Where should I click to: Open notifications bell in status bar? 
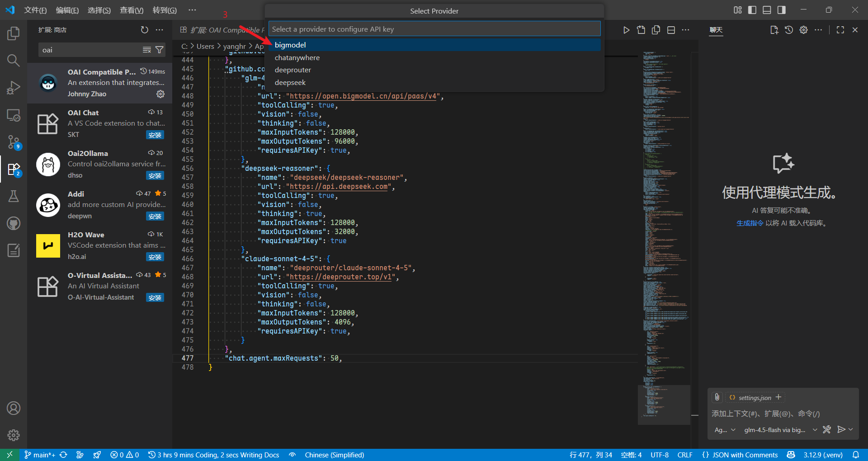coord(856,455)
